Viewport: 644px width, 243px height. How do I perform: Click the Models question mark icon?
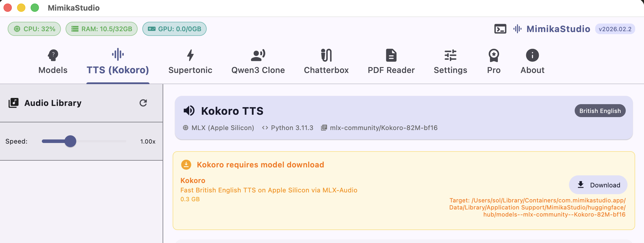(53, 54)
